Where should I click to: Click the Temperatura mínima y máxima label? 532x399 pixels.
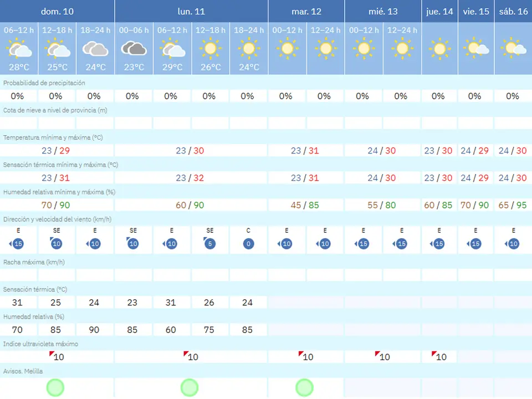(53, 137)
